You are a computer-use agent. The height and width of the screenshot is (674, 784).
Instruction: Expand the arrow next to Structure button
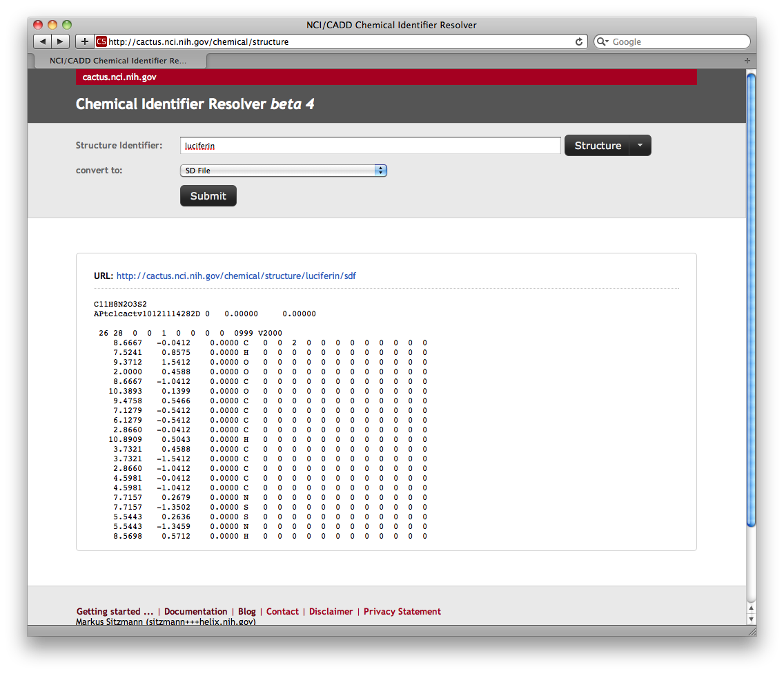(x=640, y=145)
